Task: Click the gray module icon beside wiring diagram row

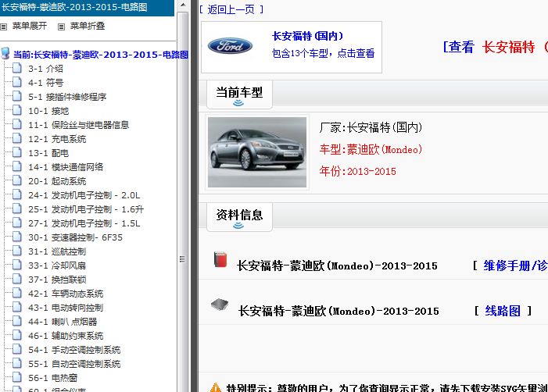Action: (220, 305)
